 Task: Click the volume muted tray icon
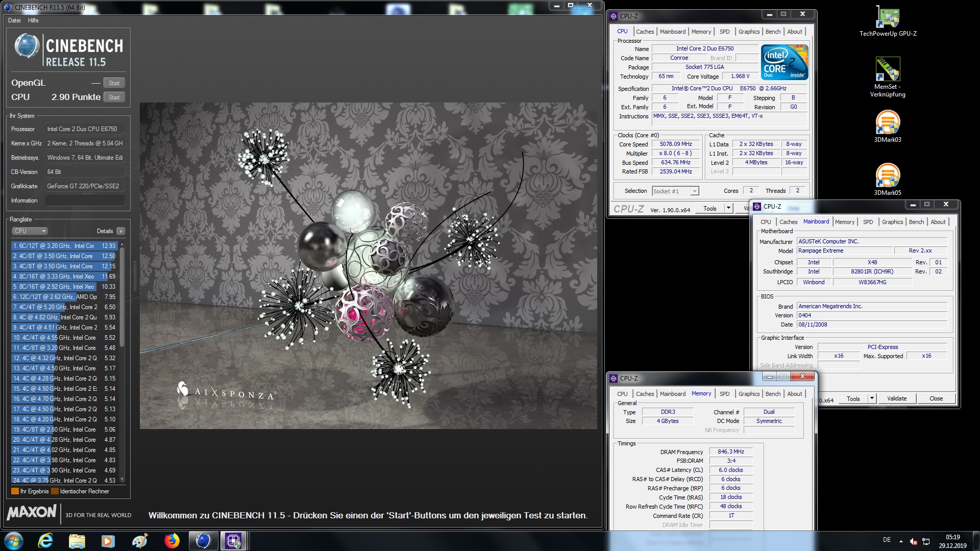(914, 541)
